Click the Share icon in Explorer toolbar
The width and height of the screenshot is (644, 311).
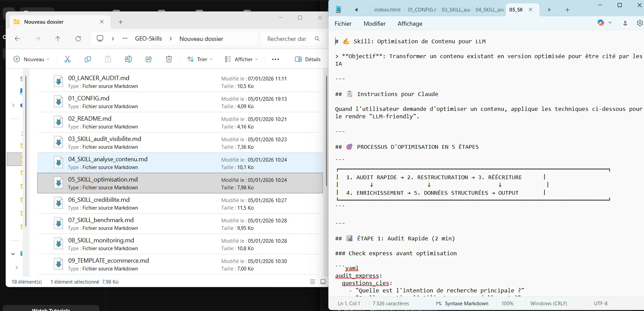(149, 59)
